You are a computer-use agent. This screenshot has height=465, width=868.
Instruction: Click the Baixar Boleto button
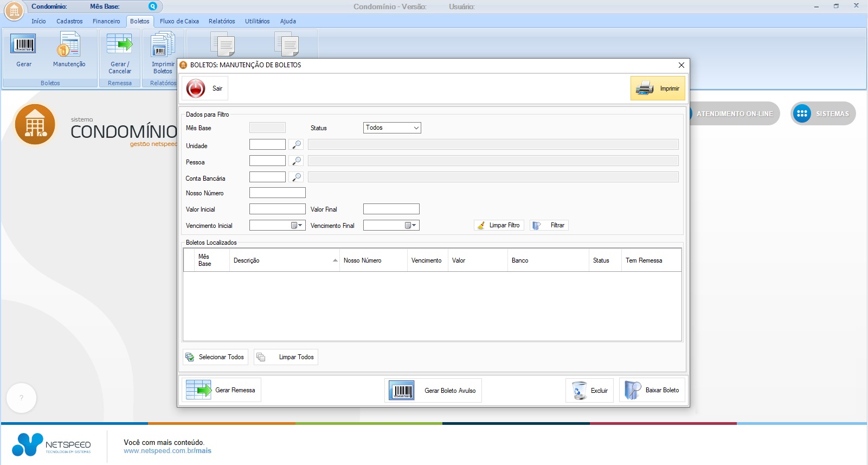coord(652,390)
